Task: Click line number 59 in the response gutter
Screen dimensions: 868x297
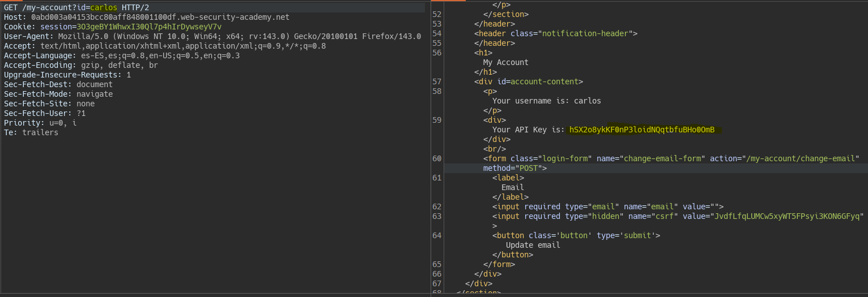Action: tap(436, 120)
